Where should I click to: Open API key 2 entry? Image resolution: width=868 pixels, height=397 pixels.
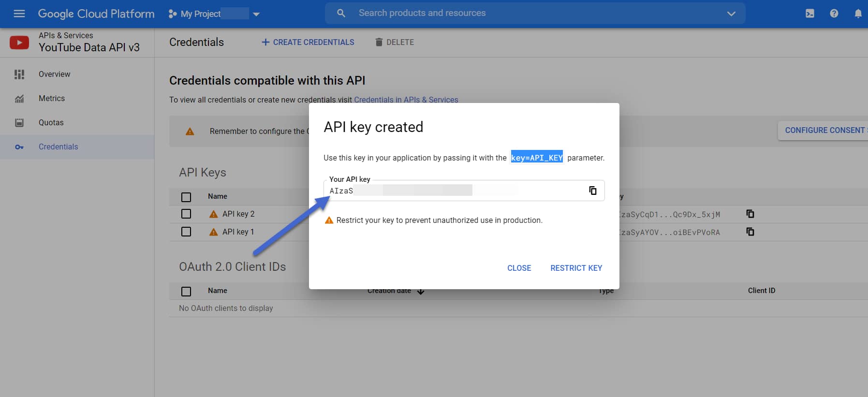[x=238, y=214]
